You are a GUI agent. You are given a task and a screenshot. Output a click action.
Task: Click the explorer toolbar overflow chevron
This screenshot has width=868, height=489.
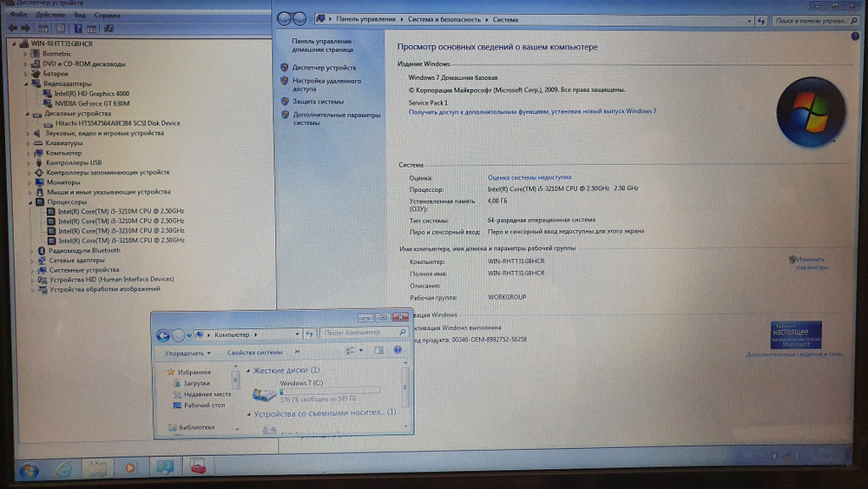[x=297, y=352]
